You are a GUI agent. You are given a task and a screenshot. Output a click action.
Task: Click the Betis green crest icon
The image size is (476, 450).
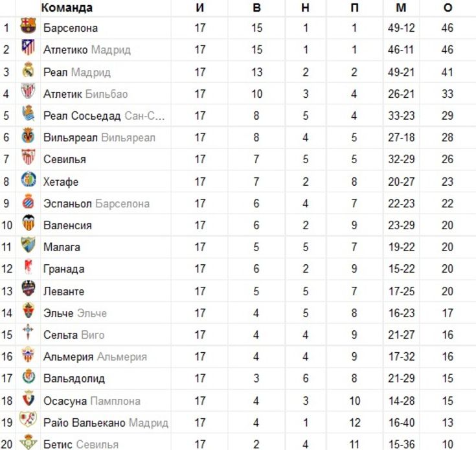click(28, 442)
